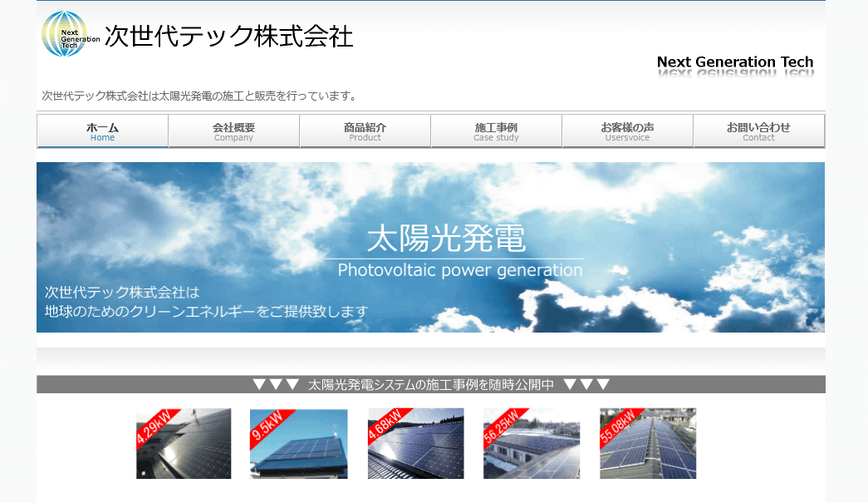868x503 pixels.
Task: Select the 次世代テック株式会社 site title
Action: [x=230, y=37]
